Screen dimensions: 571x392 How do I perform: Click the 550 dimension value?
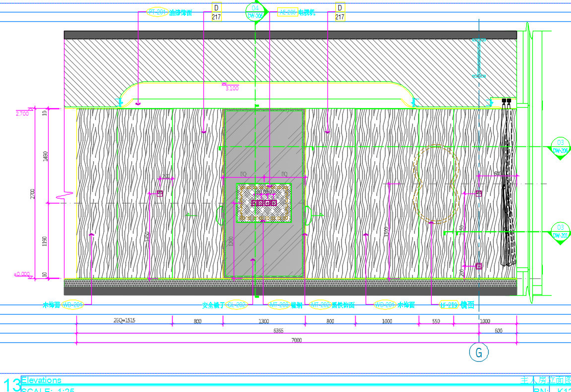(436, 321)
